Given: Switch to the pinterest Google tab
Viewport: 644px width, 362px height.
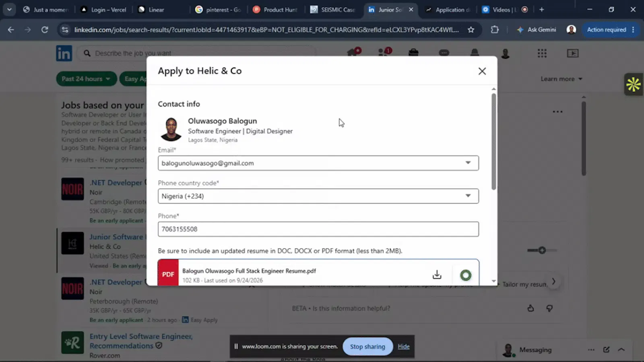Looking at the screenshot, I should [x=218, y=10].
